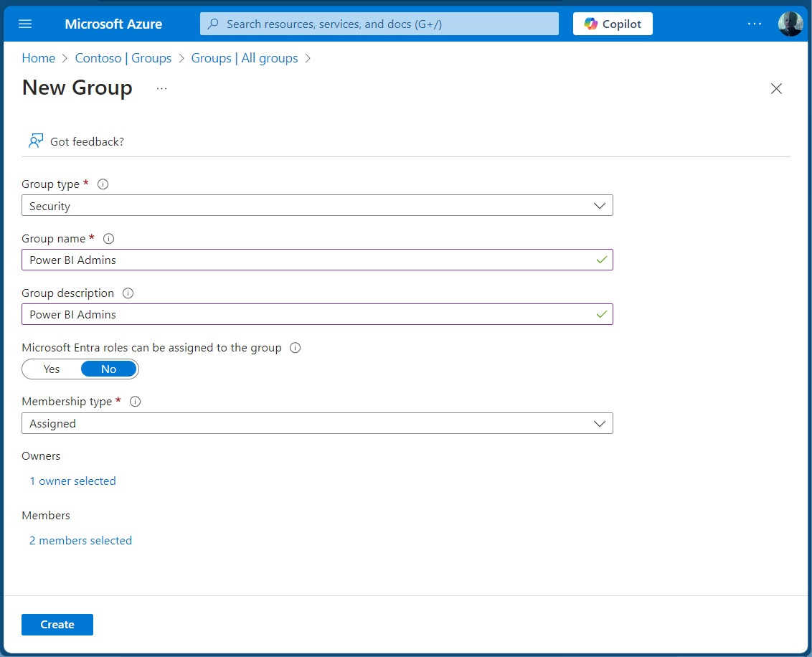Toggle Entra roles assignment to Yes
The image size is (812, 657).
pos(52,369)
